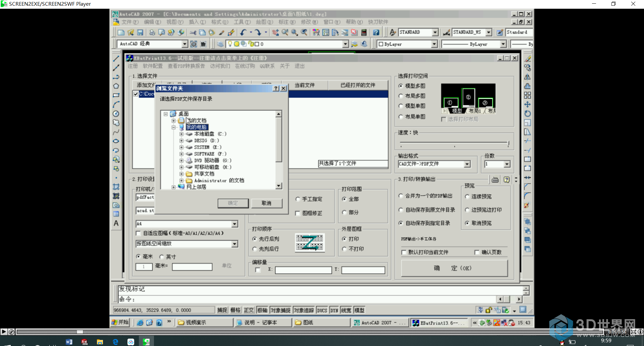
Task: Select the Mirror modify tool
Action: coord(528,77)
